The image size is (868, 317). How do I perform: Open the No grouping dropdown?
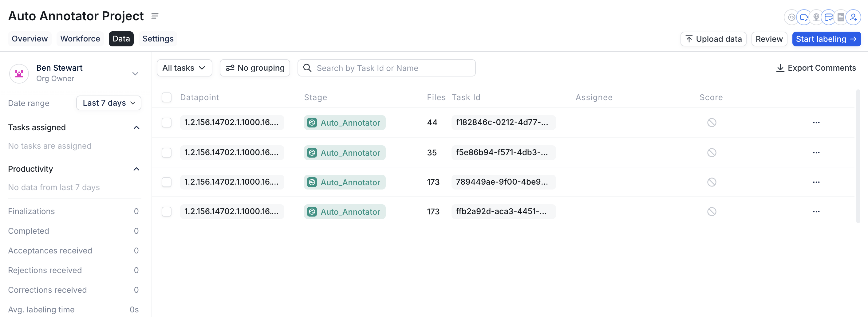click(255, 68)
